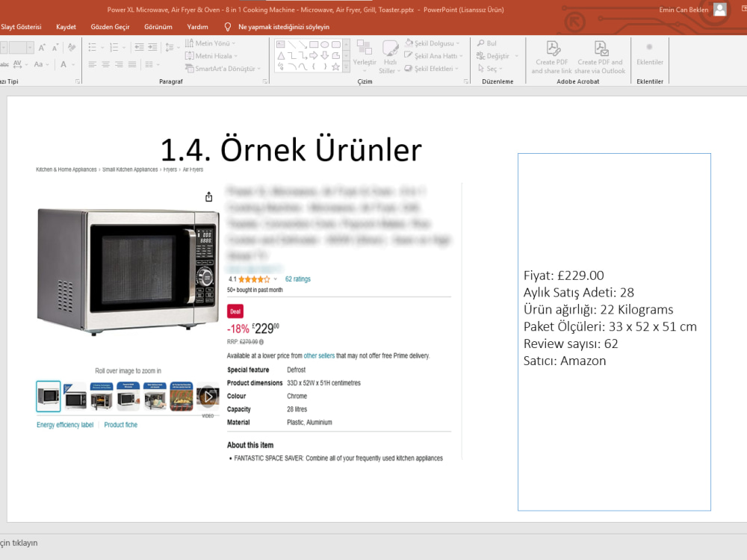Click Create PDF and share link
The height and width of the screenshot is (560, 747).
click(552, 57)
